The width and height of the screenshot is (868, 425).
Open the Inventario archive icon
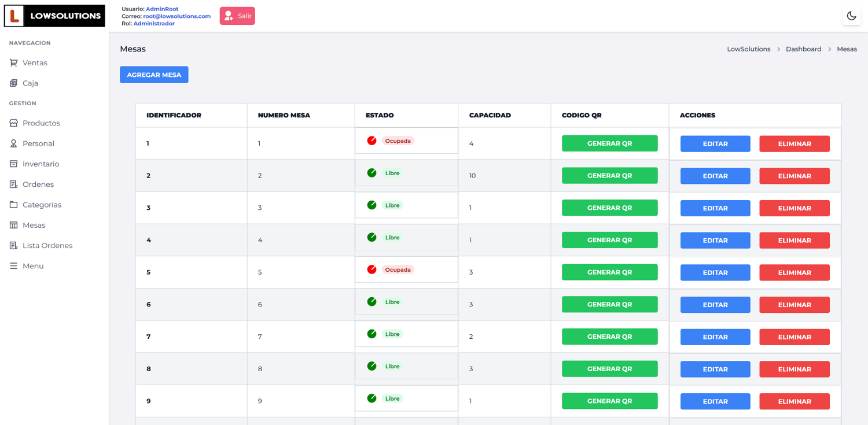coord(13,164)
